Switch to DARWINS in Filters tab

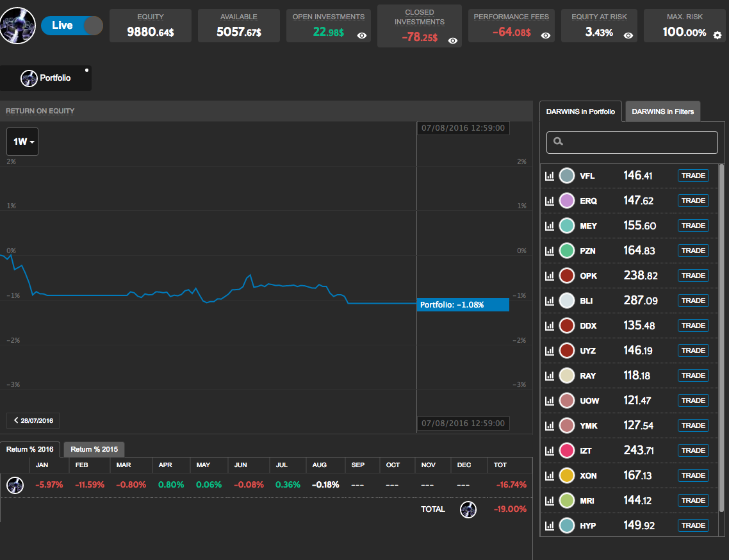(x=662, y=111)
